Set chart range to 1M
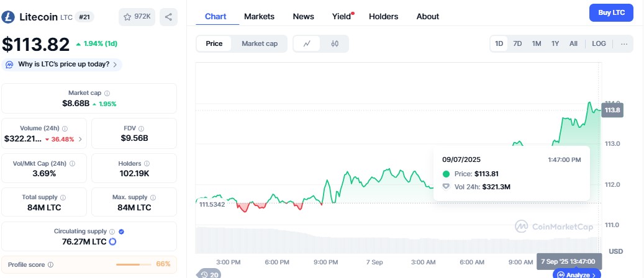644x278 pixels. [x=537, y=43]
